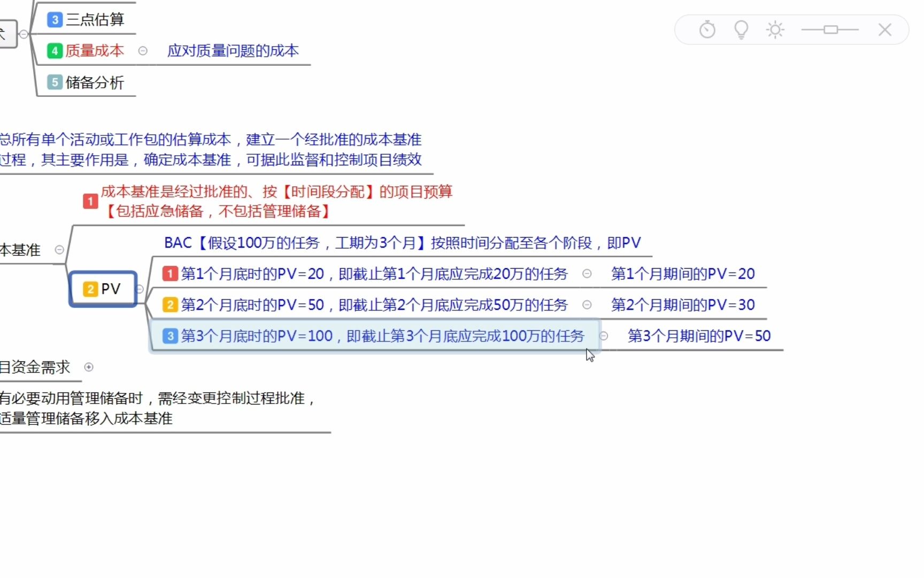Collapse the PV node branch

pos(140,289)
